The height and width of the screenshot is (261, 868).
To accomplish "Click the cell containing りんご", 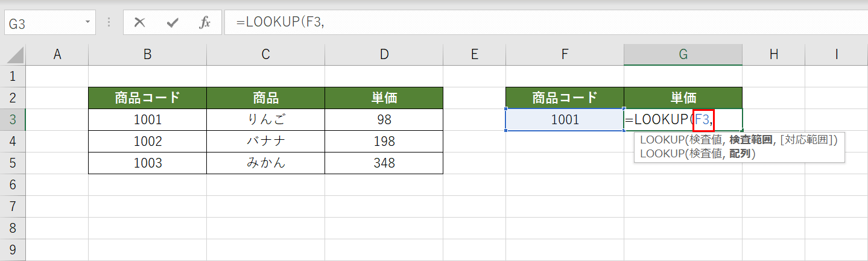I will (x=265, y=119).
